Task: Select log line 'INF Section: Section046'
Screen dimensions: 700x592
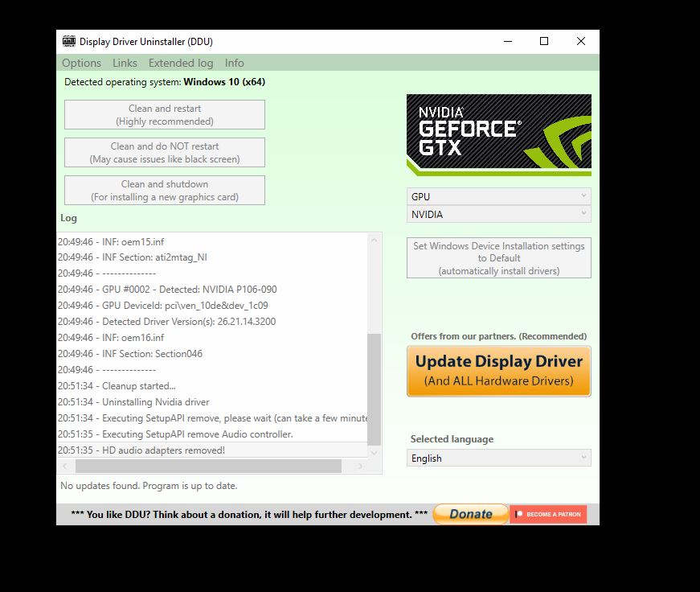Action: pos(212,354)
